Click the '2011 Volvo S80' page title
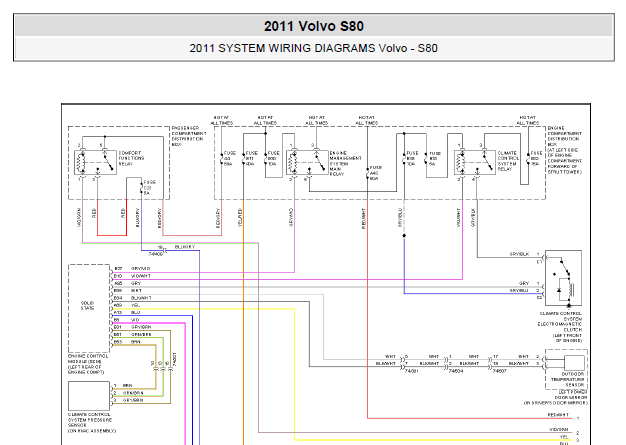 coord(313,26)
